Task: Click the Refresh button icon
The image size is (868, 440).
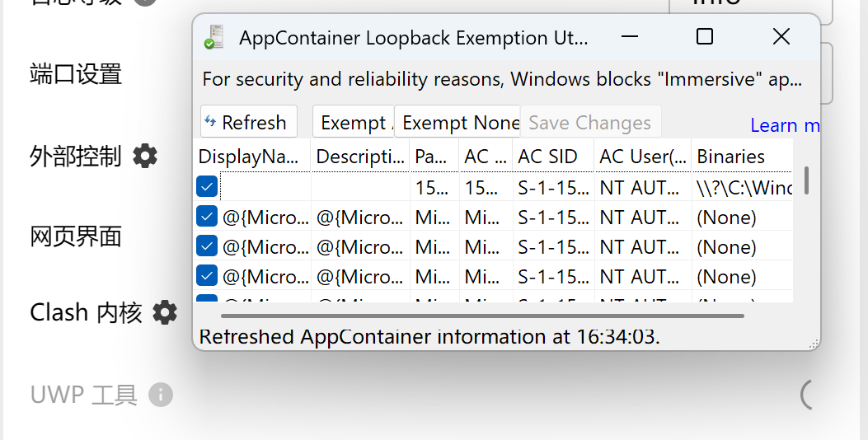Action: [211, 122]
